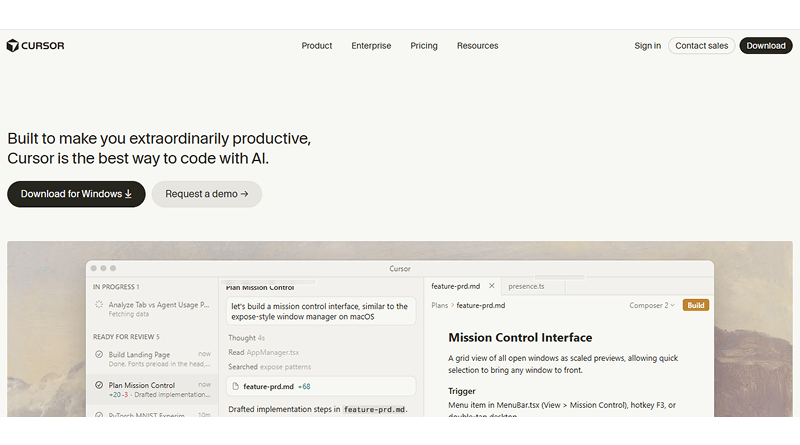The height and width of the screenshot is (445, 800).
Task: Go to the Pricing page
Action: coord(424,46)
